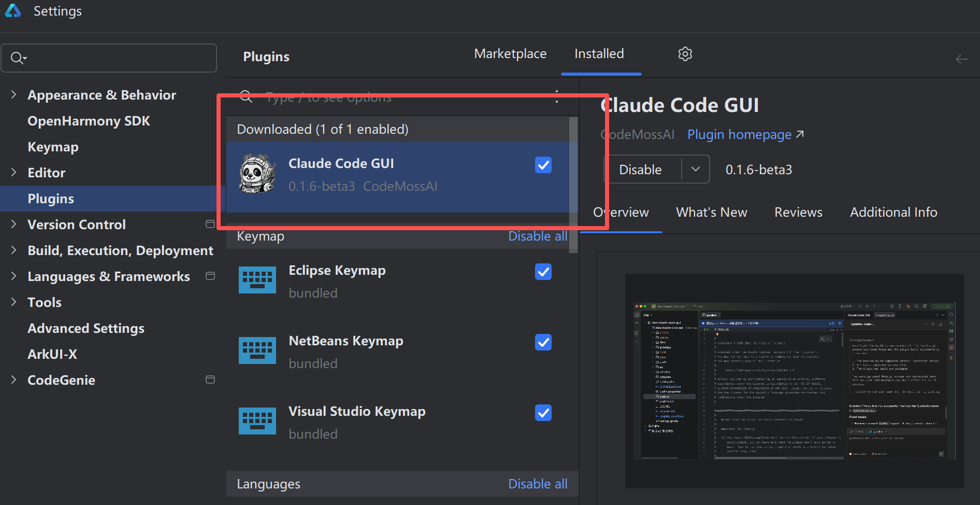Click the project-level icon beside Version Control

pyautogui.click(x=210, y=224)
